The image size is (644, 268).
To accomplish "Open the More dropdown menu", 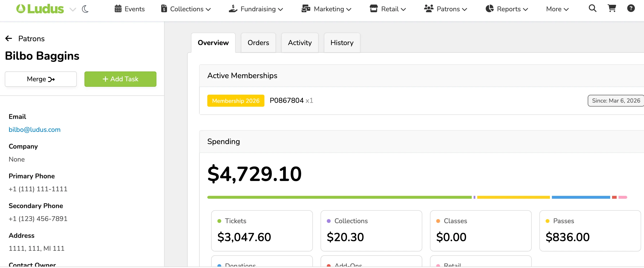I will (557, 9).
